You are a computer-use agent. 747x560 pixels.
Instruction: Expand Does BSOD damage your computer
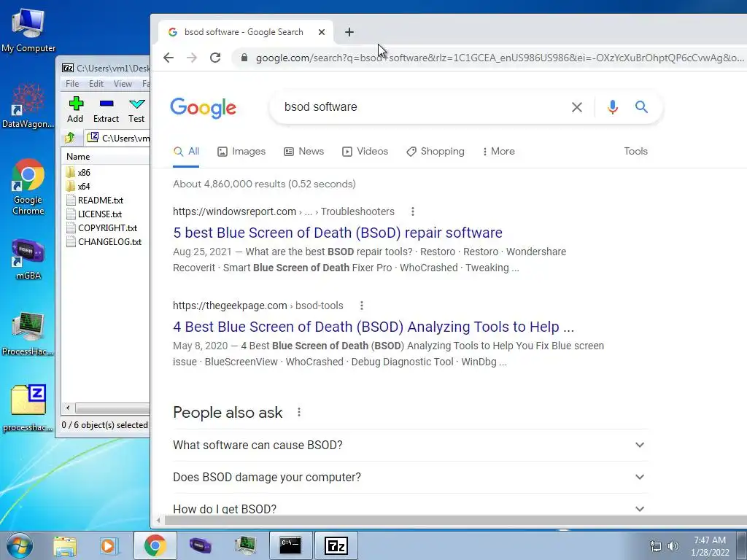coord(410,477)
